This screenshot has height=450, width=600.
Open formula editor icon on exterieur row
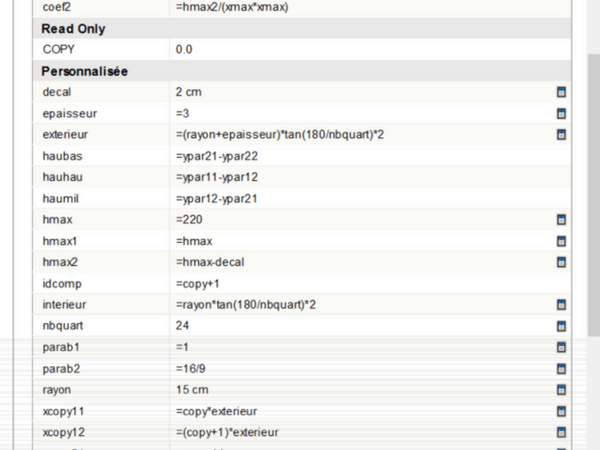pyautogui.click(x=561, y=134)
